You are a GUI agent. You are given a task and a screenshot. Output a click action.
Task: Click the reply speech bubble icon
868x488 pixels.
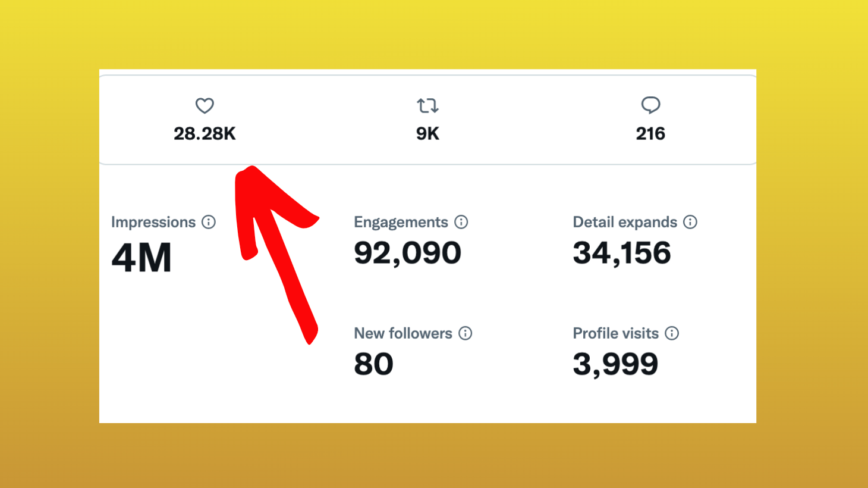point(650,105)
